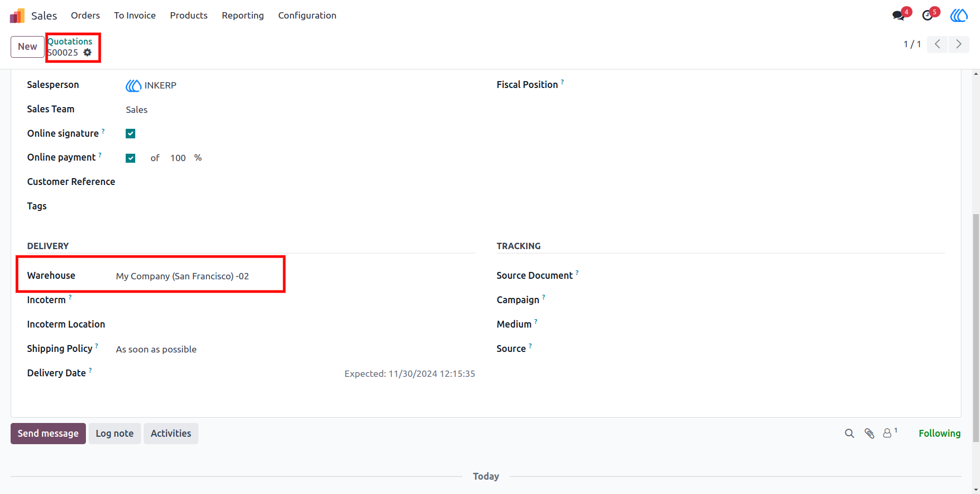The image size is (980, 494).
Task: Edit the online payment percent value 100
Action: click(x=178, y=158)
